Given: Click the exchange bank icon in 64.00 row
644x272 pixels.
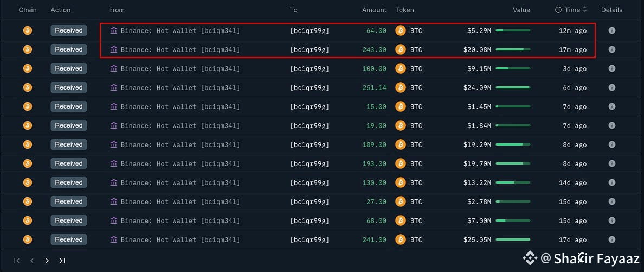Looking at the screenshot, I should (114, 30).
